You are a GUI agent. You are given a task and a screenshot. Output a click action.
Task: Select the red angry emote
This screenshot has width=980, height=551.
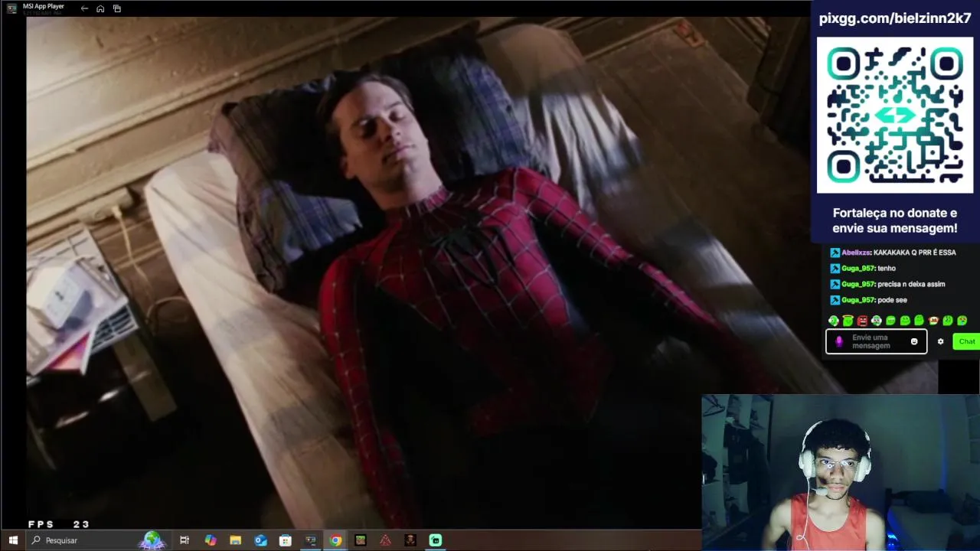tap(862, 321)
